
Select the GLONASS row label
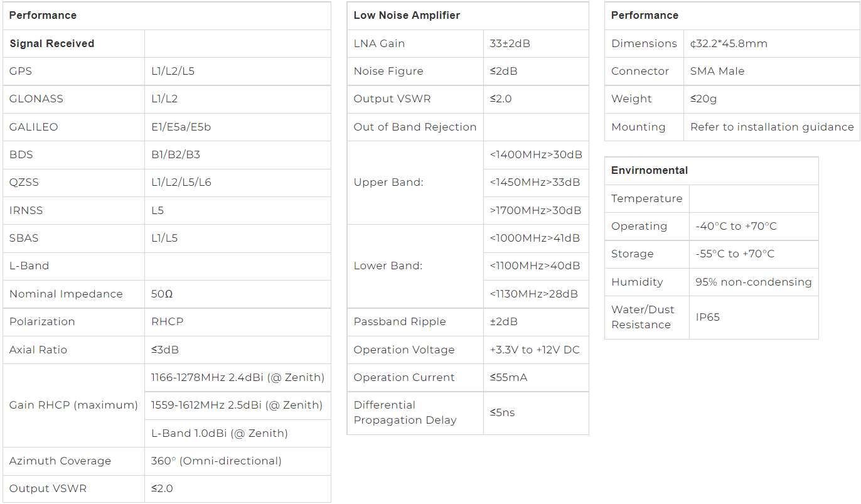tap(36, 99)
